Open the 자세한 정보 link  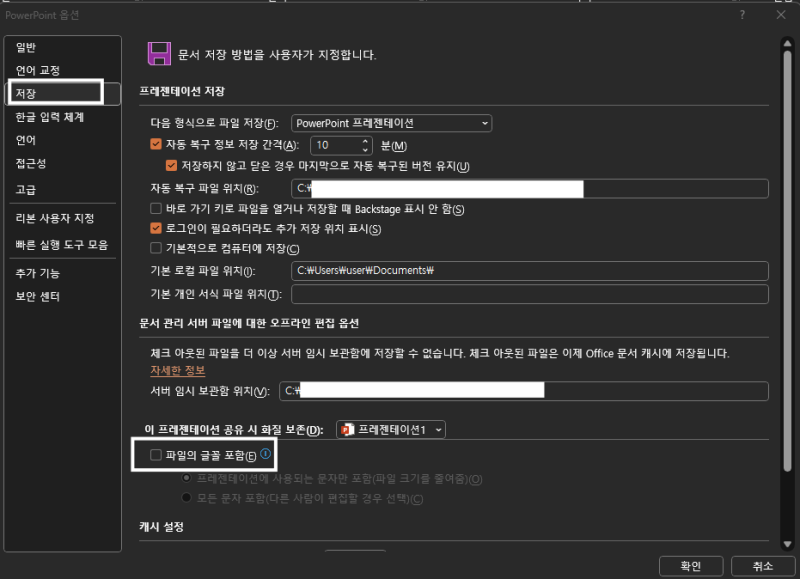point(178,370)
